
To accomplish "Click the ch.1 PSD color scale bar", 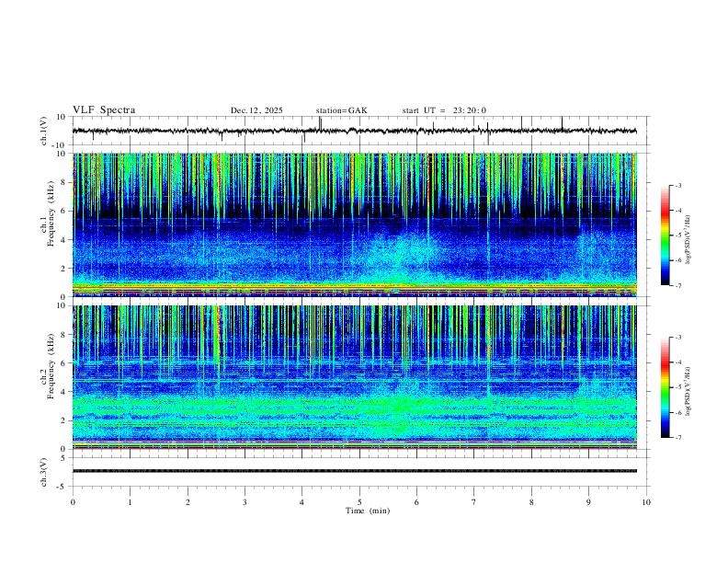I will pos(665,236).
